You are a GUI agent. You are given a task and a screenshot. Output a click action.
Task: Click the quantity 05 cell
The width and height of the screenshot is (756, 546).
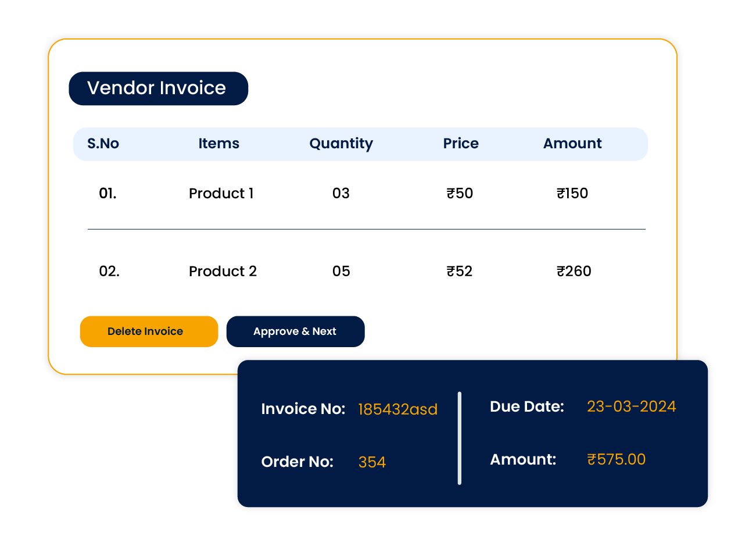[341, 272]
